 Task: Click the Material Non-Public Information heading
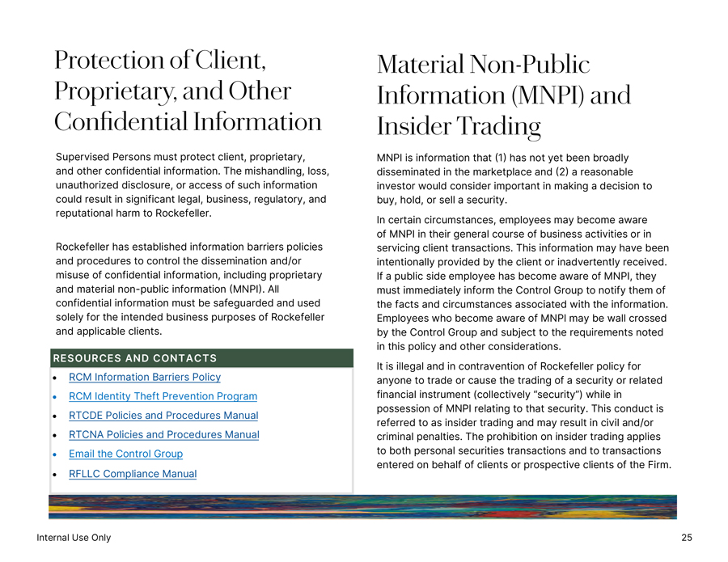(x=504, y=95)
